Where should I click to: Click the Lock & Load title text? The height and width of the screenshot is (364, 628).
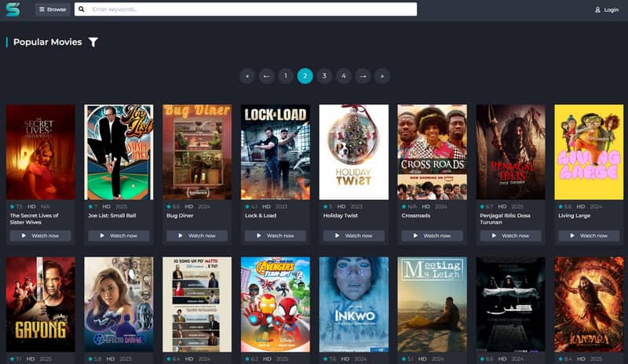coord(261,216)
